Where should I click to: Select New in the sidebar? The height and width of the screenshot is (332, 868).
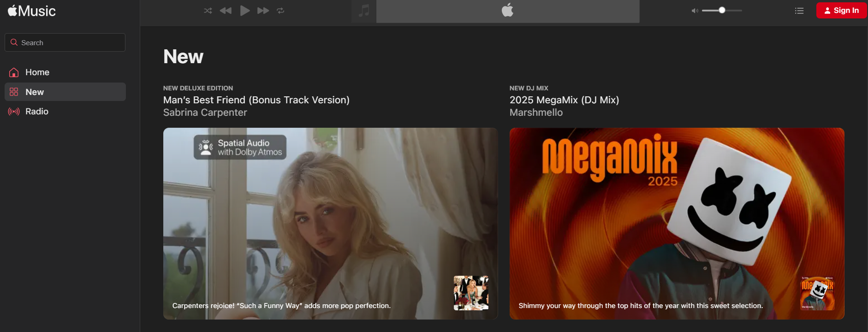(65, 92)
